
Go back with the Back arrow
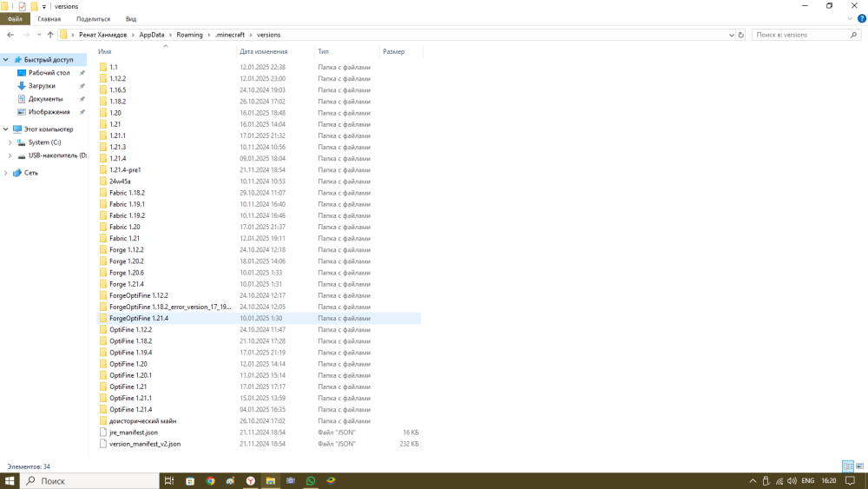10,35
